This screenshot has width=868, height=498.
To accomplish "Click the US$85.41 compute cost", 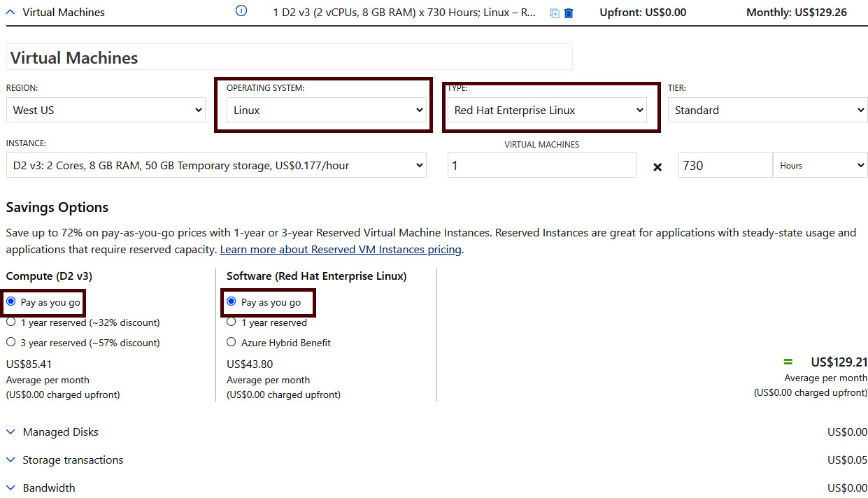I will pyautogui.click(x=29, y=364).
